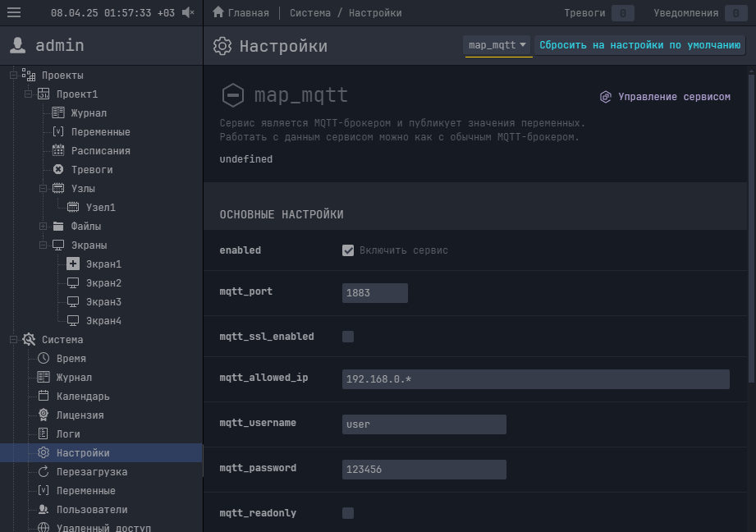Click the Home icon in breadcrumb

[x=218, y=12]
